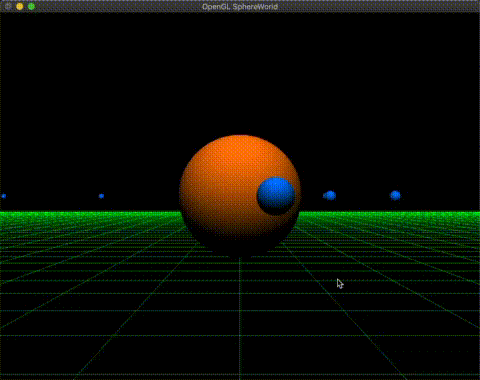Click the yellow minimize window button

pos(20,6)
